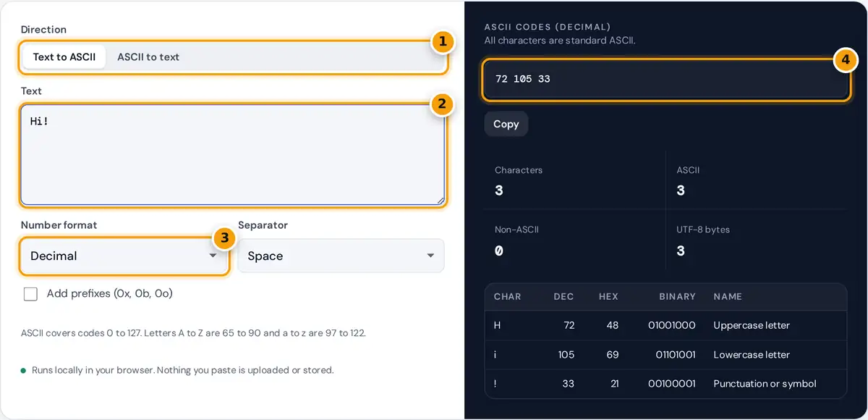Open the Separator Space dropdown

[x=341, y=256]
